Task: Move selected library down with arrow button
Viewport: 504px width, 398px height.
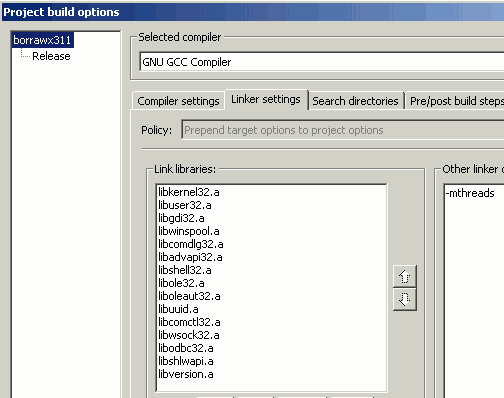Action: [405, 299]
